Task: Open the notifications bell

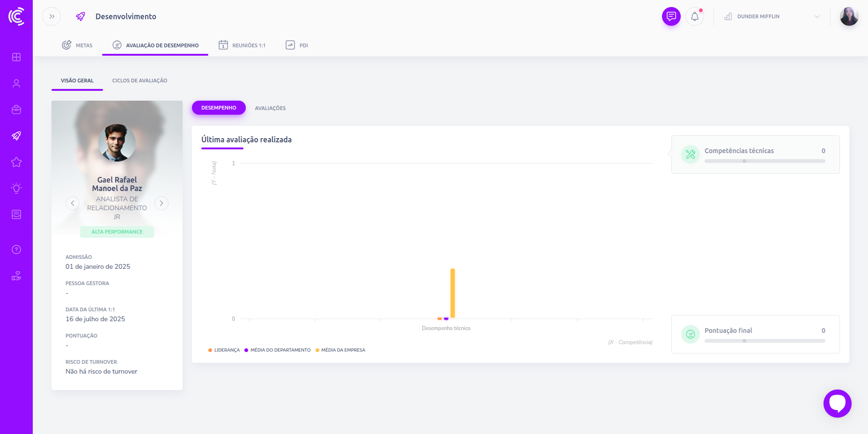Action: pos(695,16)
